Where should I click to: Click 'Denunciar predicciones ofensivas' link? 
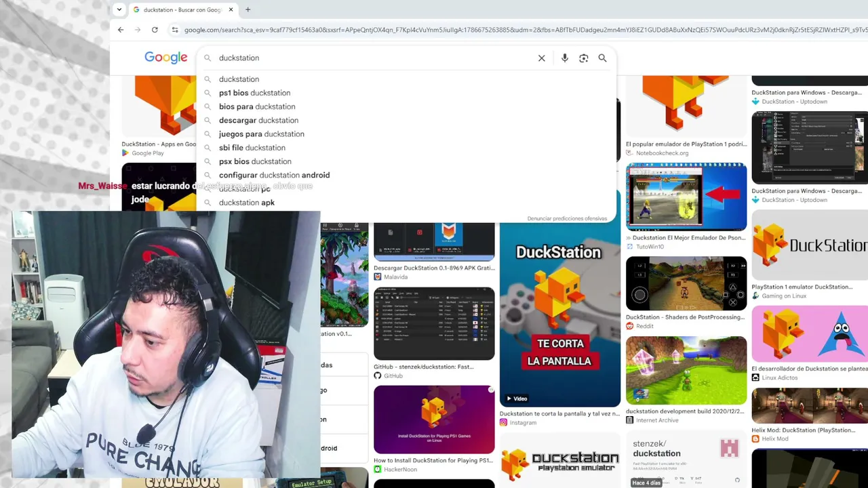point(567,218)
